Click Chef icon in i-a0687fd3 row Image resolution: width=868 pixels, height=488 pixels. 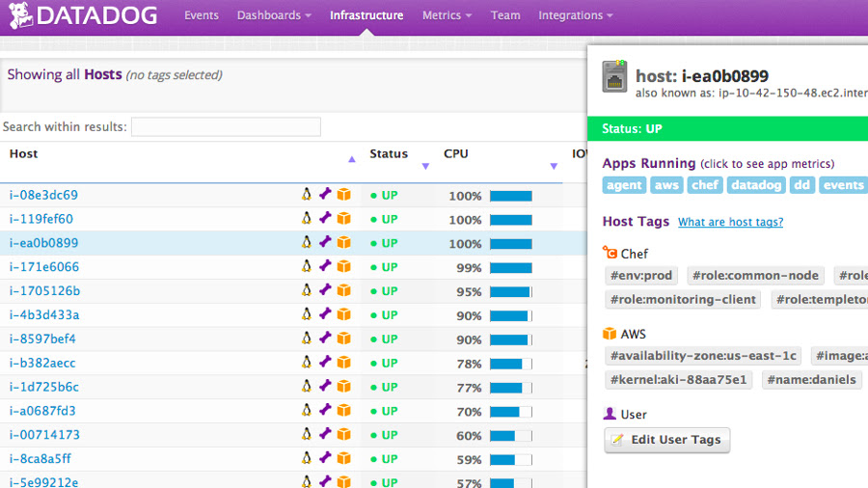point(325,410)
